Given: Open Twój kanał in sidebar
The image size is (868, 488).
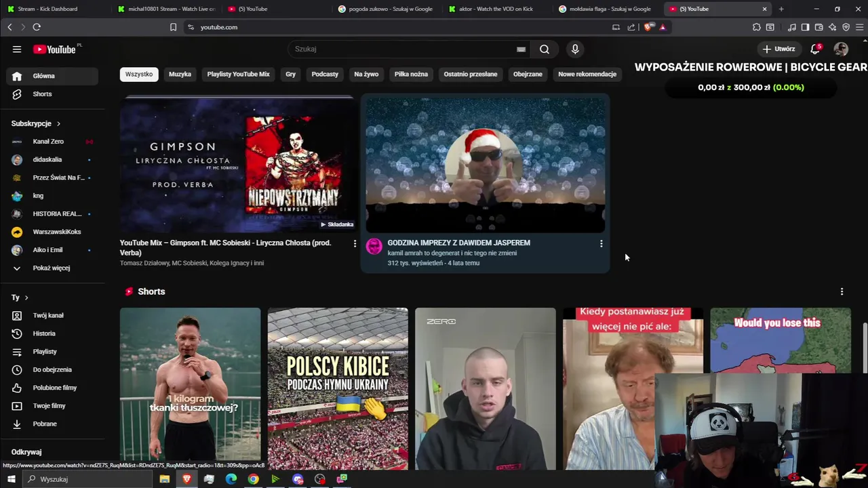Looking at the screenshot, I should click(52, 315).
